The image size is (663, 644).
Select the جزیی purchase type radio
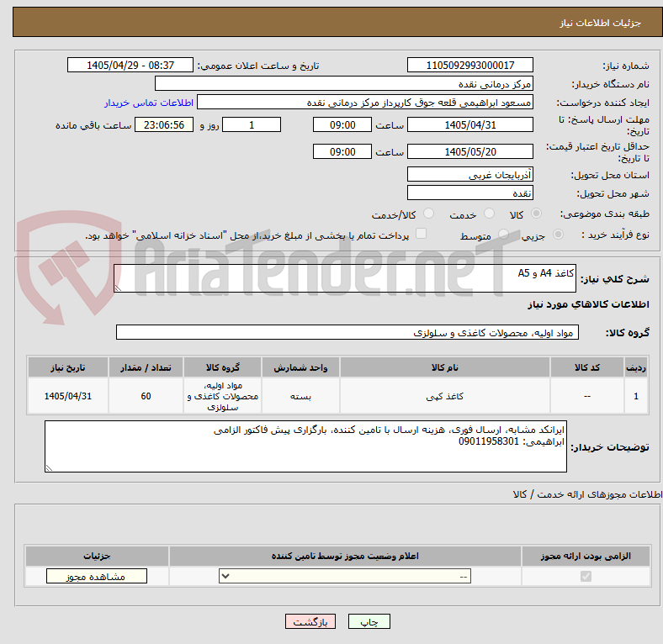(x=558, y=234)
